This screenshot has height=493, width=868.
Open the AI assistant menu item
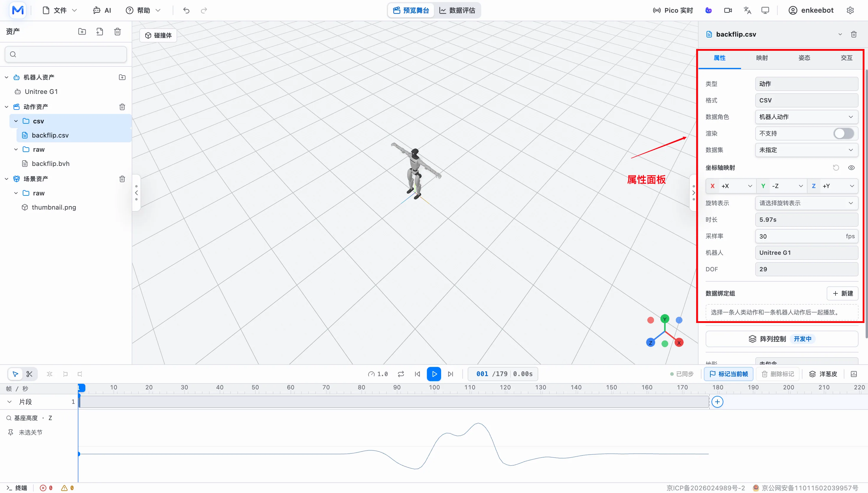pyautogui.click(x=102, y=10)
